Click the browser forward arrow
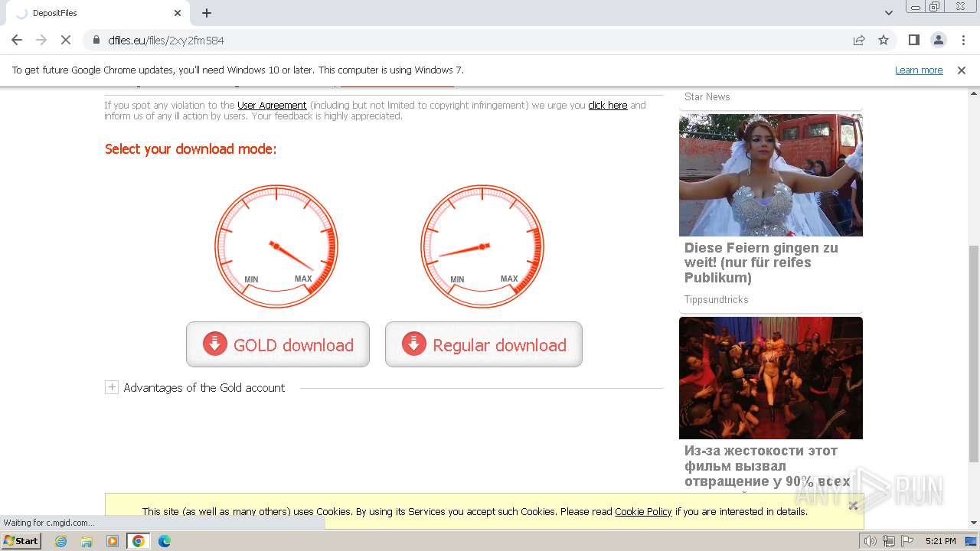The image size is (980, 551). [41, 40]
